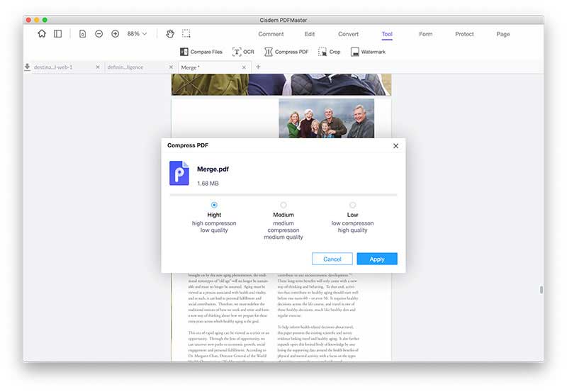Select the hand pan tool
This screenshot has width=567, height=392.
pos(170,33)
